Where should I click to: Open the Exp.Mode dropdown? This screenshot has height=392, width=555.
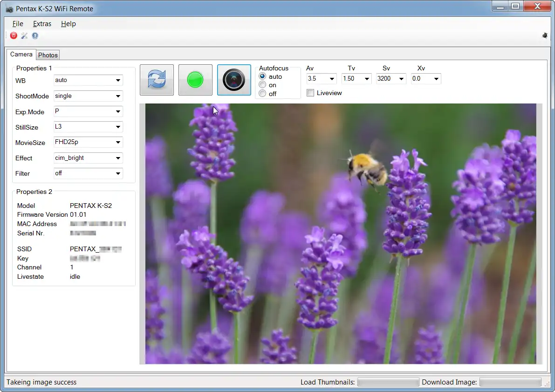118,112
